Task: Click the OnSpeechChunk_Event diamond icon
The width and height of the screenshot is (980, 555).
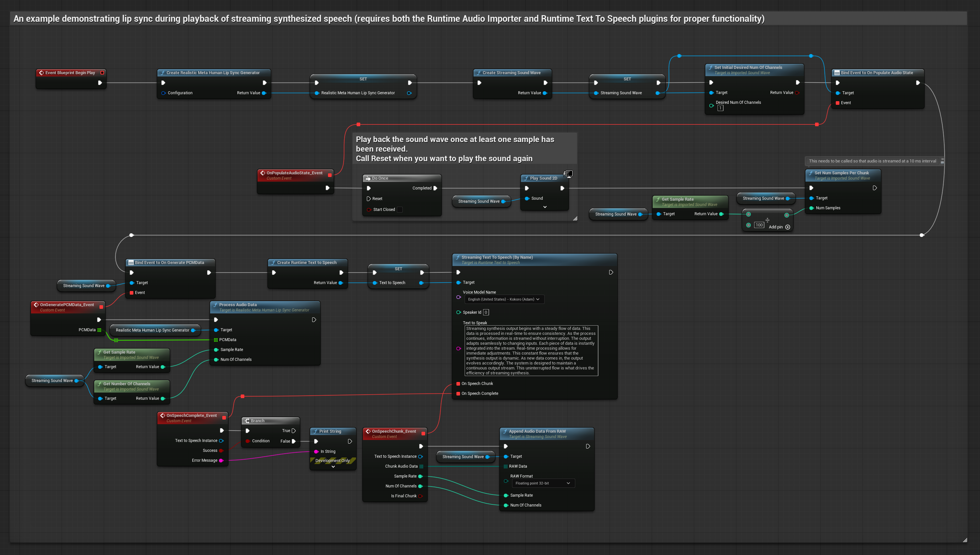Action: [368, 431]
